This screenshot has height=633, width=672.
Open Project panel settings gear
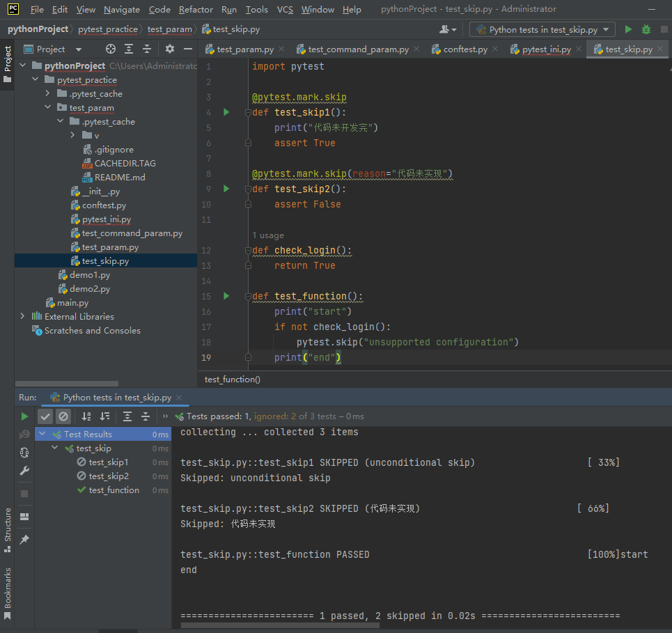pyautogui.click(x=170, y=49)
